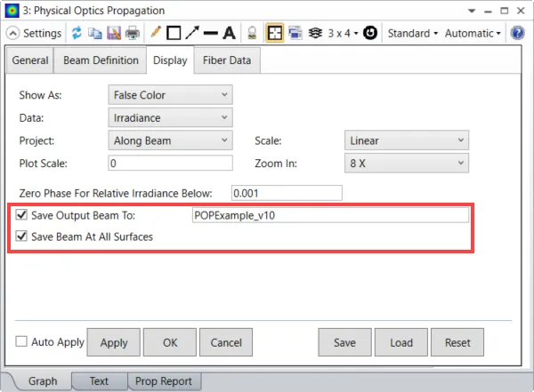This screenshot has height=392, width=534.
Task: Click the Reset button
Action: 457,342
